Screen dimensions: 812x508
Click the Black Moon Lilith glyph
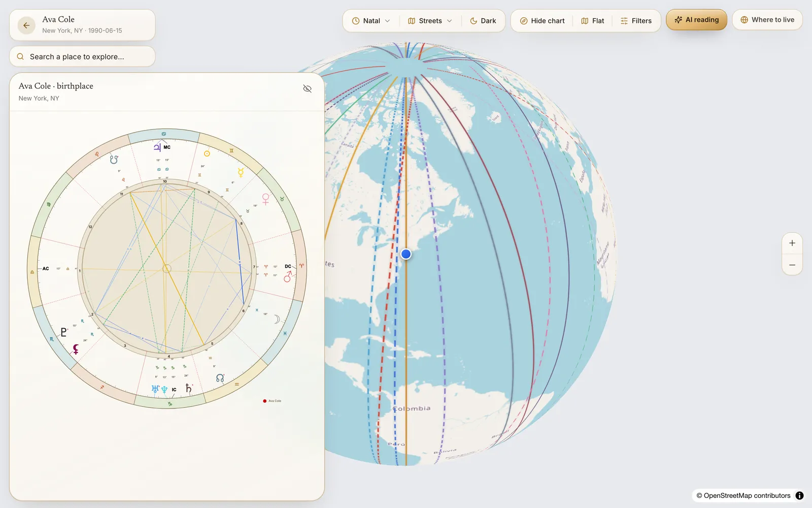(x=76, y=349)
